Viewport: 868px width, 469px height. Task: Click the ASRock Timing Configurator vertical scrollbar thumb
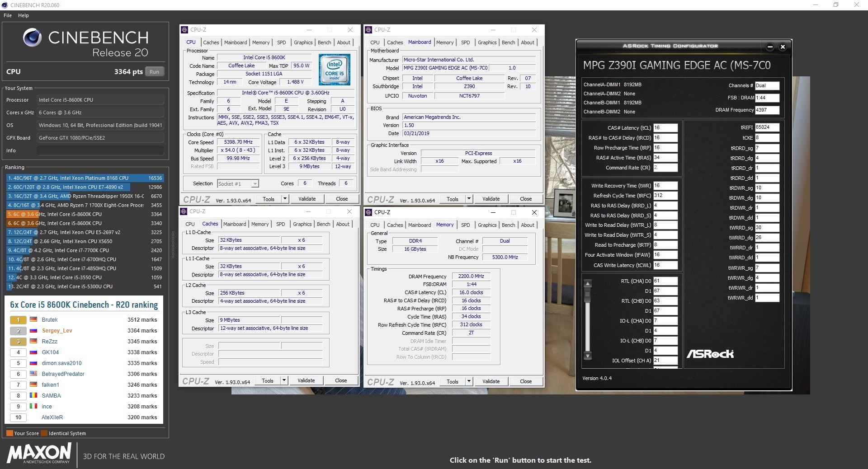(x=588, y=296)
